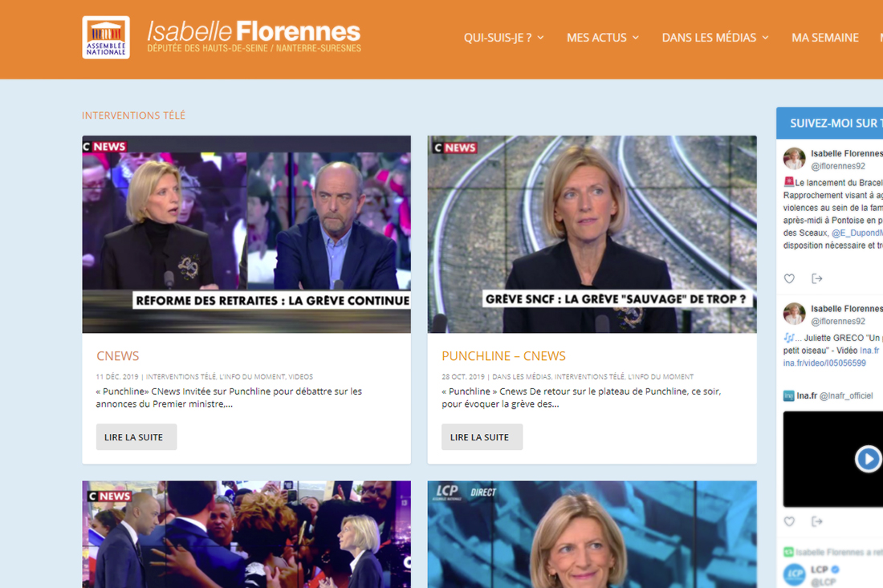Click LIRE LA SUITE under CNEWS article
Screen dimensions: 883x588
pyautogui.click(x=136, y=437)
